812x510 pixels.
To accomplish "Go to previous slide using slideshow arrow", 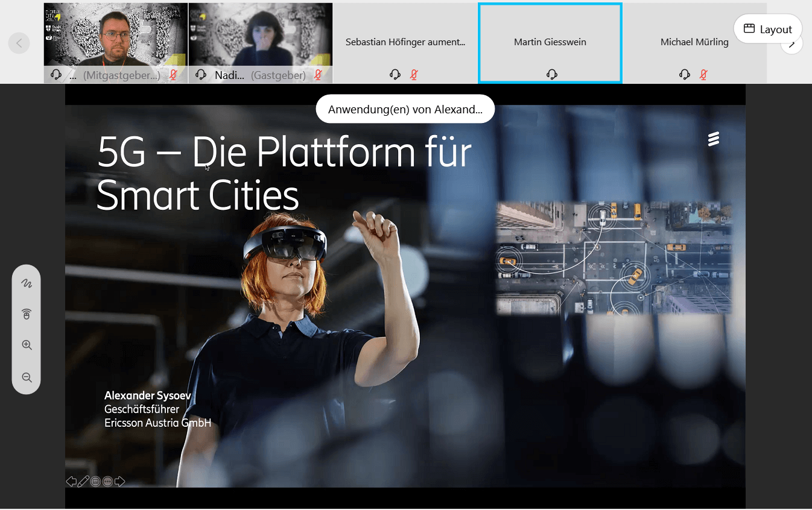I will 71,481.
